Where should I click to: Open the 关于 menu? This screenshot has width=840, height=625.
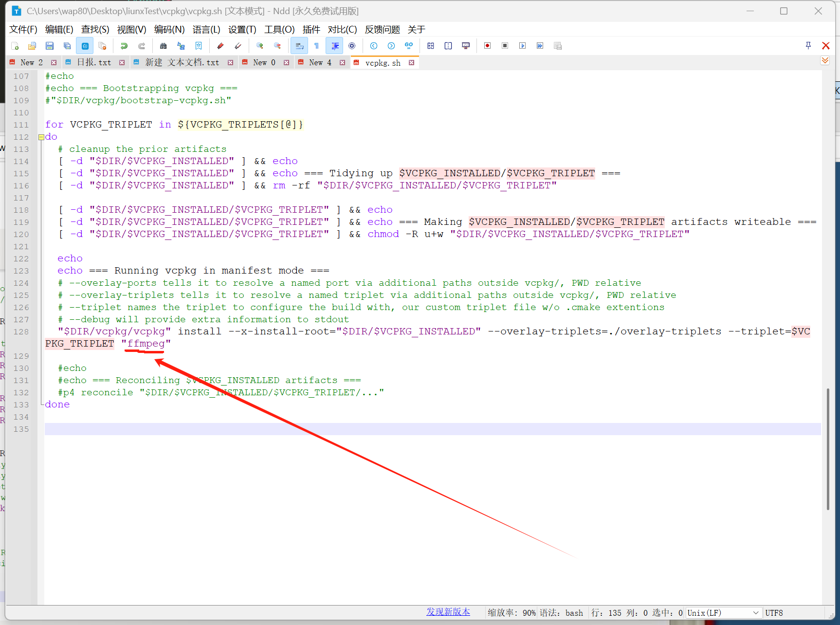(417, 30)
